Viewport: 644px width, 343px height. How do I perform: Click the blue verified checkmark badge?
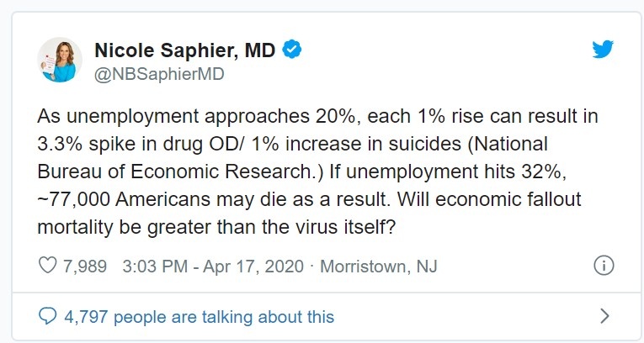coord(291,50)
